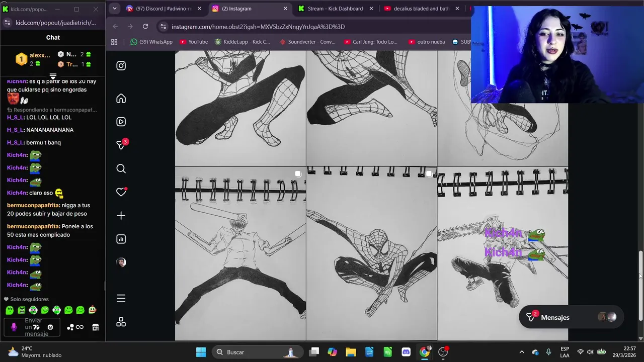Insert red-hat green emote from quick bar
This screenshot has width=644, height=362.
click(92, 310)
